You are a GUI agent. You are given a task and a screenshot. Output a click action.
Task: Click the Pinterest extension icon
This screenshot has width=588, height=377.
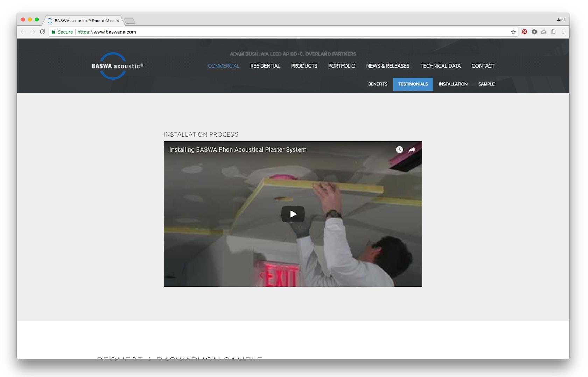(524, 32)
